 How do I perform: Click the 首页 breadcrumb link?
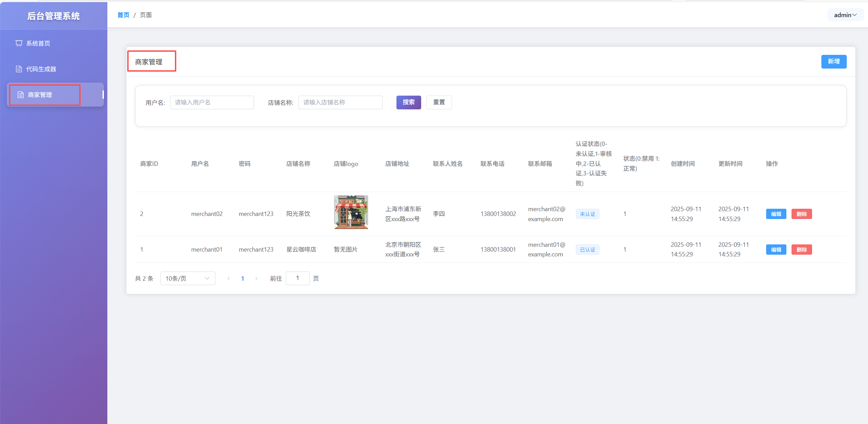pyautogui.click(x=123, y=15)
